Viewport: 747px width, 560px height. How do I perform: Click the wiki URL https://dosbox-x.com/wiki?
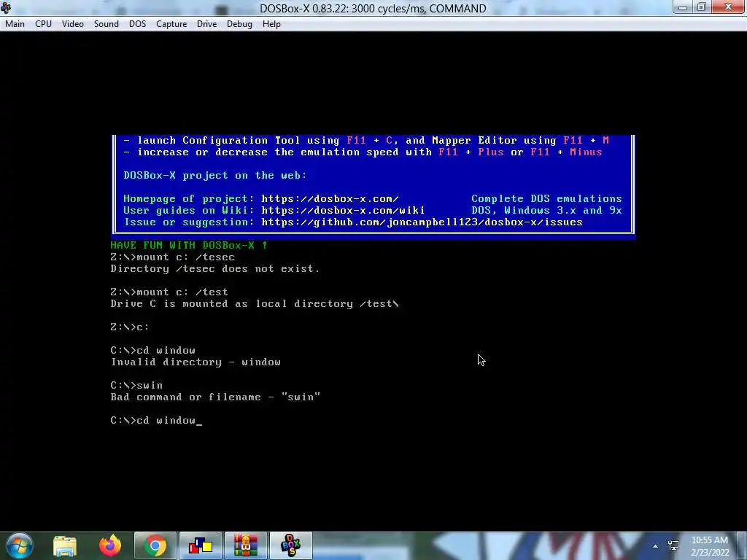point(343,211)
